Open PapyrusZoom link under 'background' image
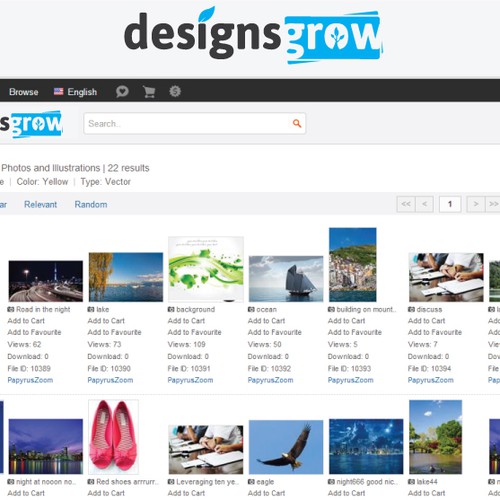 coord(190,380)
